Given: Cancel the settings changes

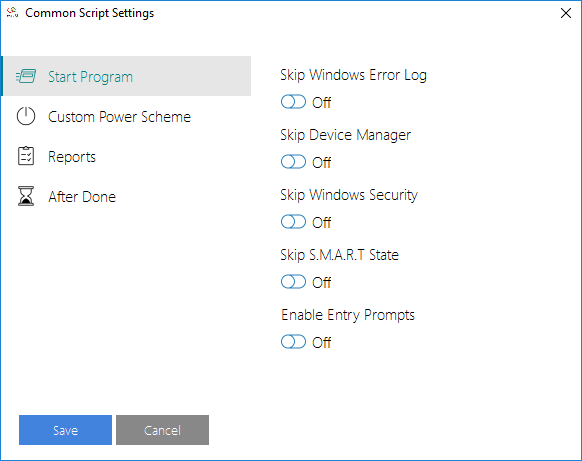Looking at the screenshot, I should click(x=162, y=430).
